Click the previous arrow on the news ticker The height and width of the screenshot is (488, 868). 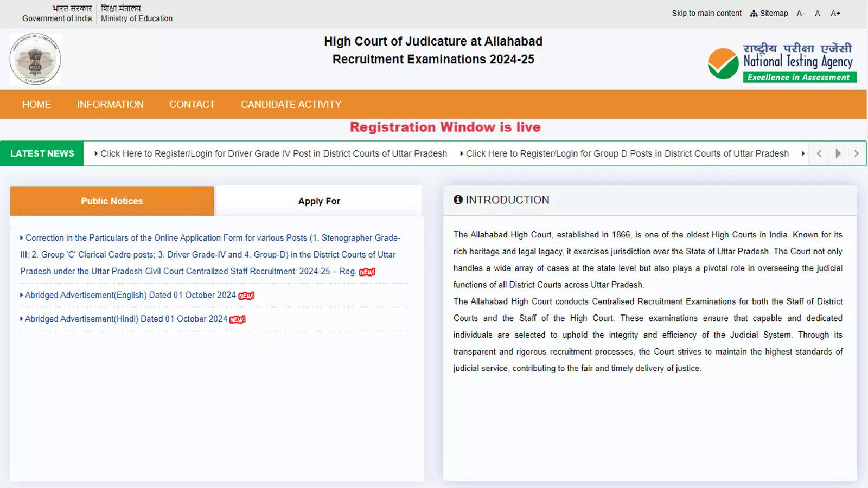click(x=819, y=153)
